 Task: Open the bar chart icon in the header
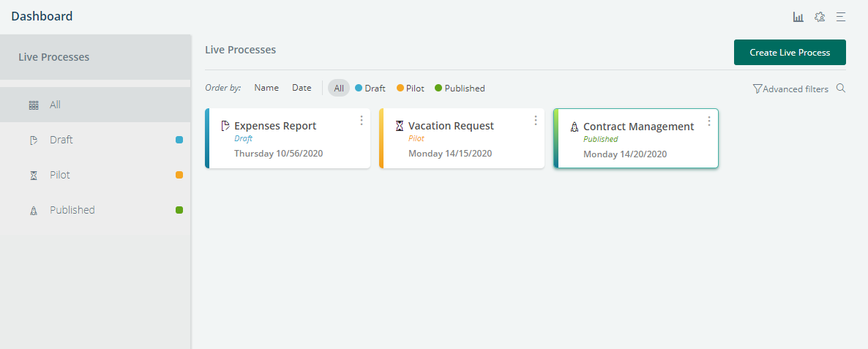(x=798, y=17)
